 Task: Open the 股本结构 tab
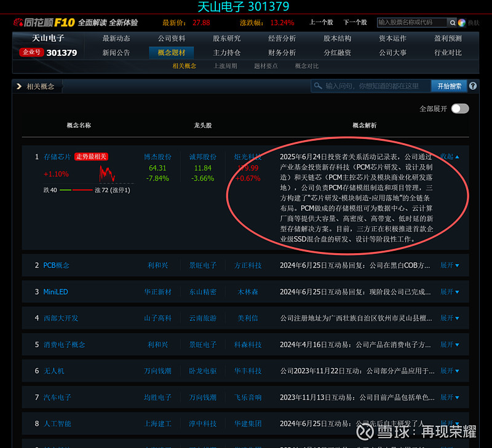(x=337, y=38)
